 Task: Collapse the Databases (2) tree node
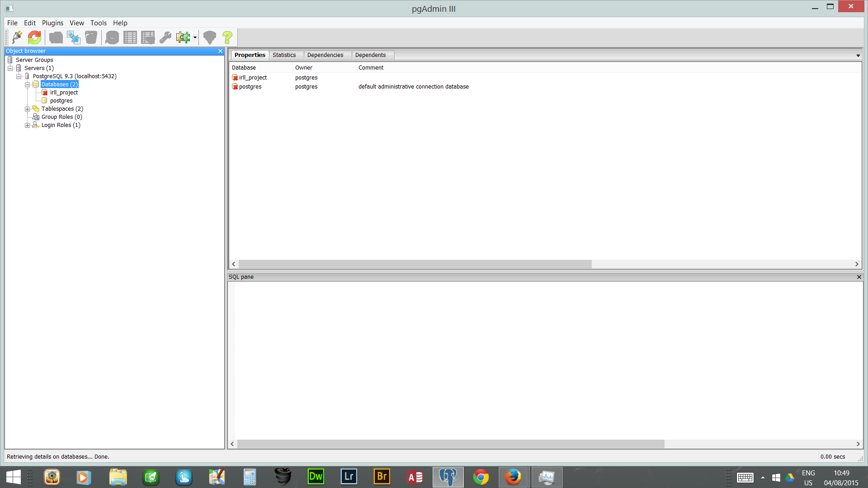pos(28,84)
